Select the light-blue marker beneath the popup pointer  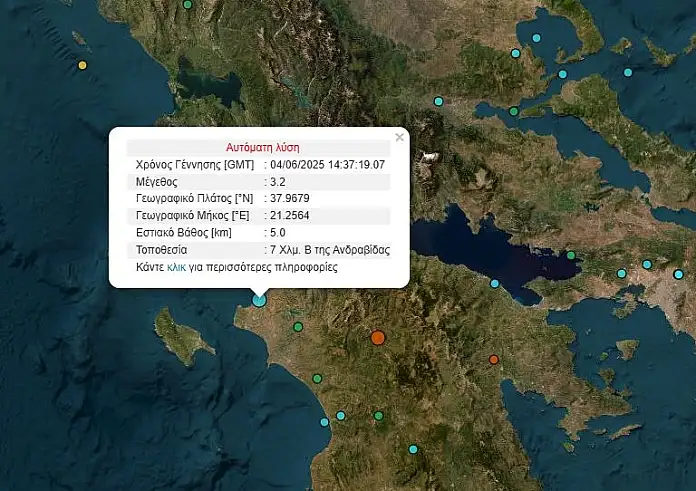click(259, 299)
